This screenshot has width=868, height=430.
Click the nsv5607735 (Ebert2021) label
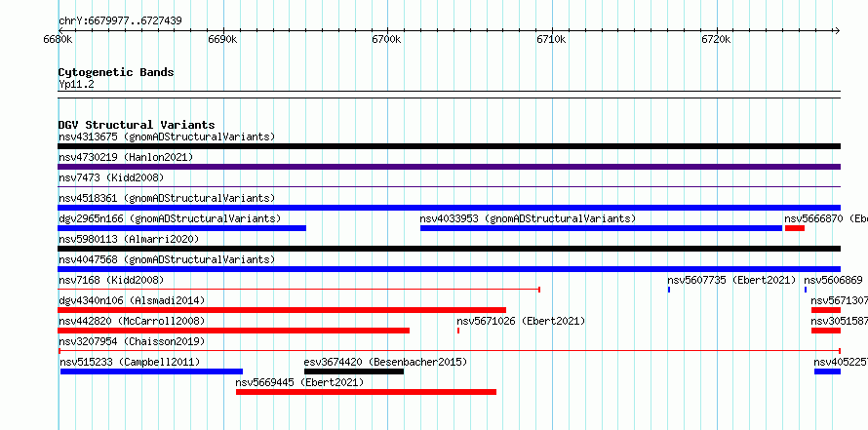(731, 280)
